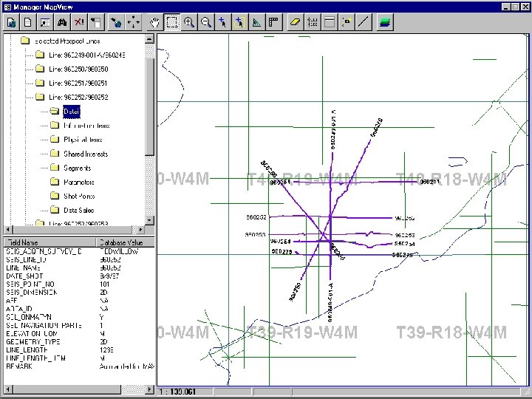
Task: Select the GEOMETRY_TYPE field row
Action: click(79, 341)
